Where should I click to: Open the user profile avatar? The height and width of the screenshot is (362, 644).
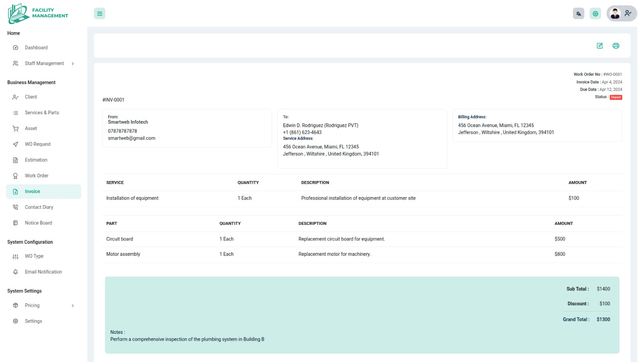coord(615,14)
